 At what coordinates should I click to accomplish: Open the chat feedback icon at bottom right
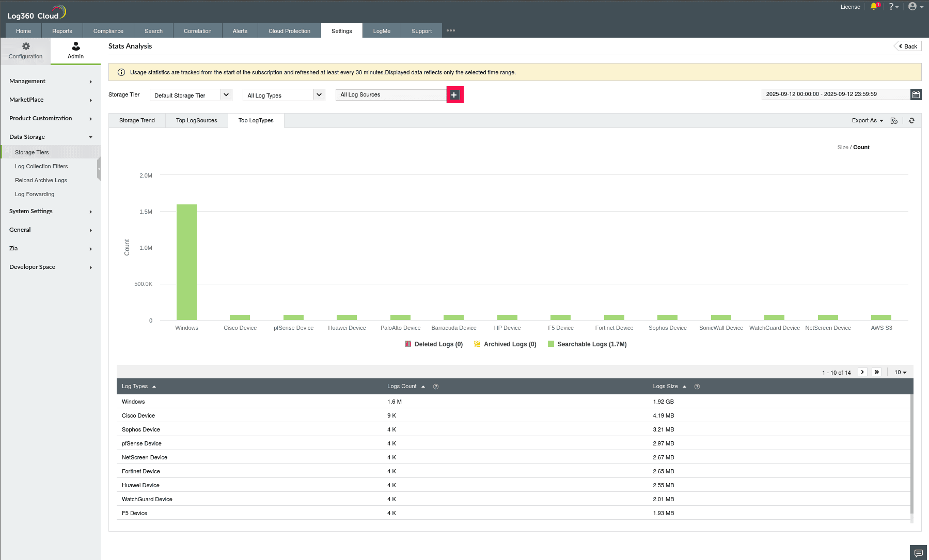pyautogui.click(x=919, y=553)
